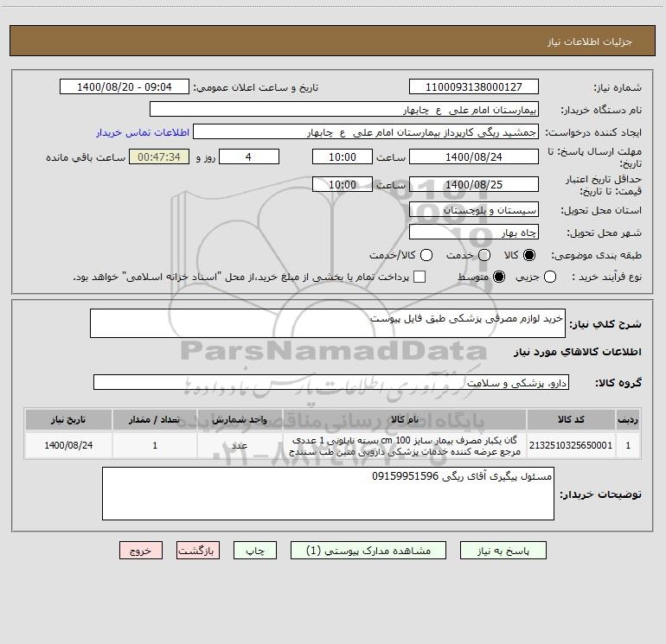Click the بیمارستان امام علی buyer name field

pyautogui.click(x=344, y=109)
